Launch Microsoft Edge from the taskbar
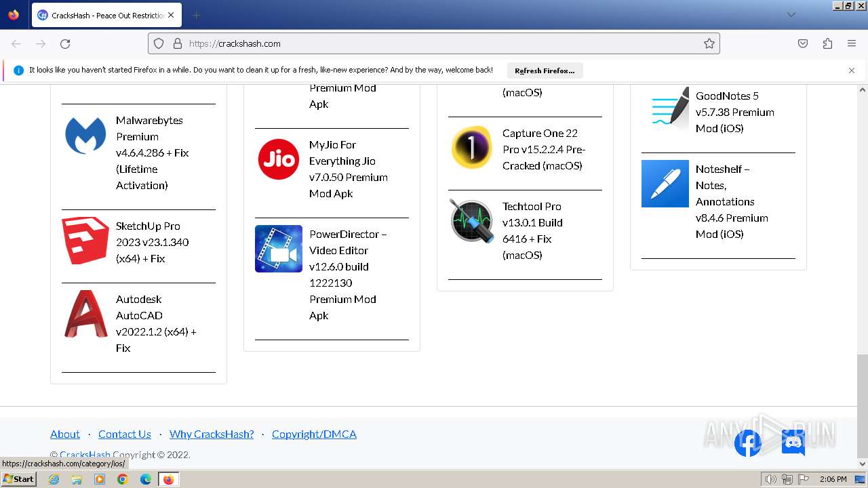Image resolution: width=868 pixels, height=488 pixels. 146,479
